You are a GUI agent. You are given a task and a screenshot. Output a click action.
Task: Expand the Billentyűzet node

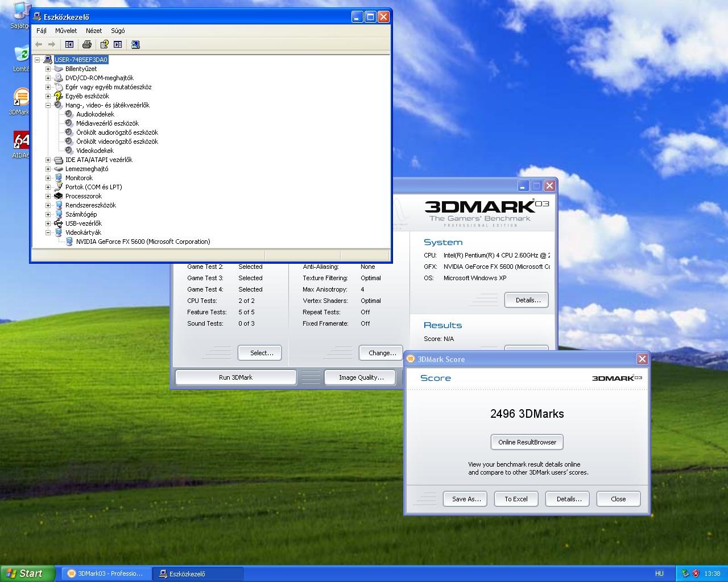coord(48,69)
